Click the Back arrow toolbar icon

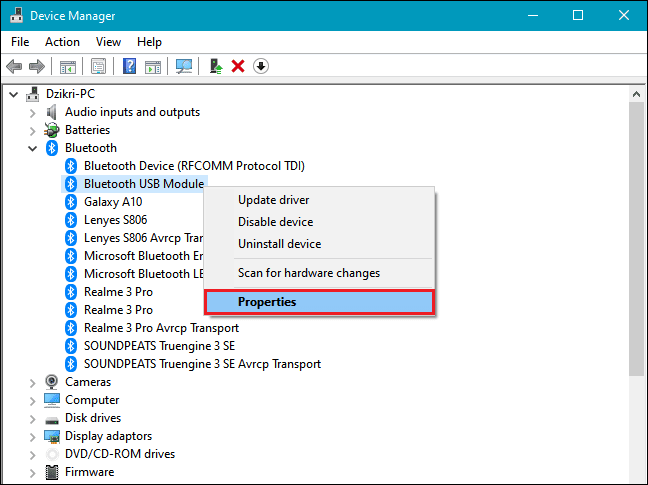(14, 66)
